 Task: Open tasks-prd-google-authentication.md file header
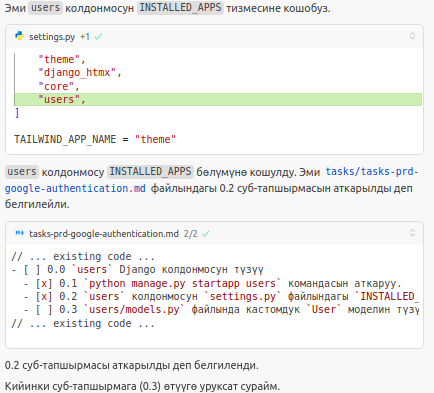pyautogui.click(x=104, y=234)
